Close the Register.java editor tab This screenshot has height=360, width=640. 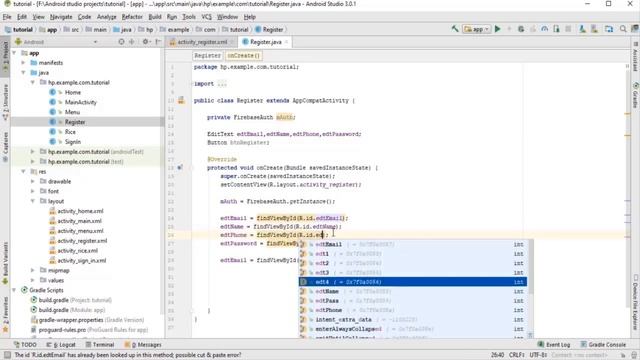(x=286, y=42)
